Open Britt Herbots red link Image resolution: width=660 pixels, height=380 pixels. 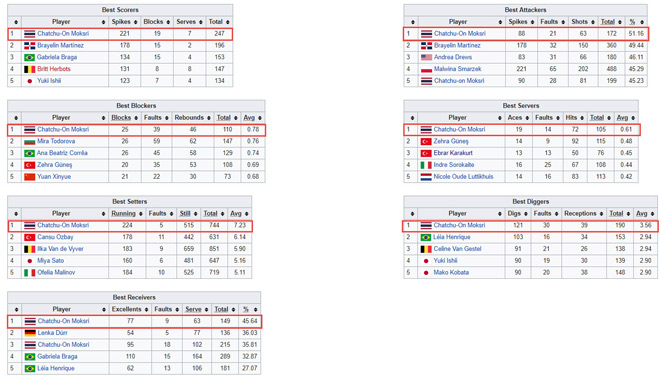click(x=53, y=69)
